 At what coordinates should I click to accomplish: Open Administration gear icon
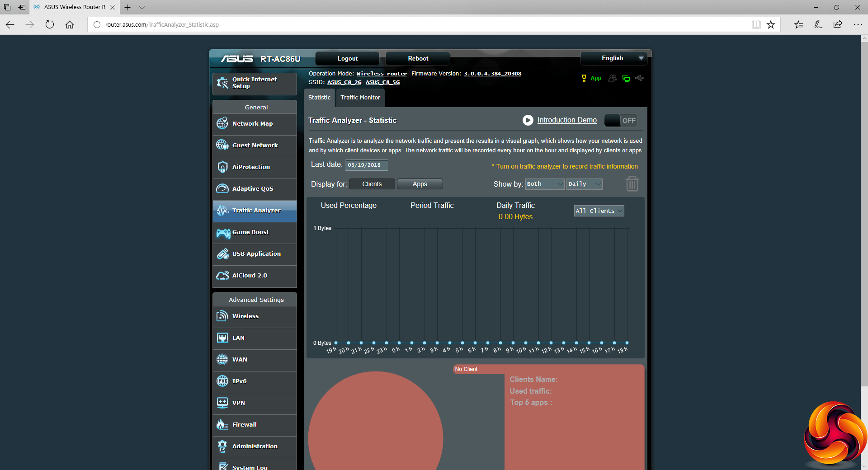coord(222,446)
